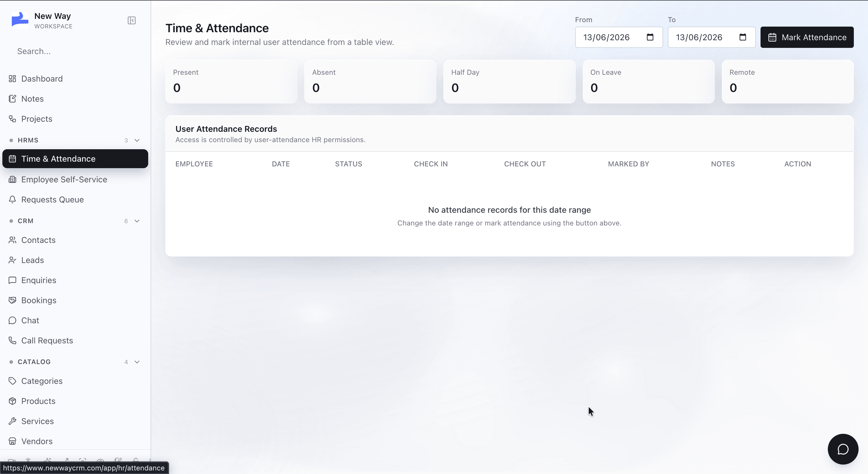Image resolution: width=868 pixels, height=474 pixels.
Task: Click the CHECK OUT column header
Action: [525, 164]
